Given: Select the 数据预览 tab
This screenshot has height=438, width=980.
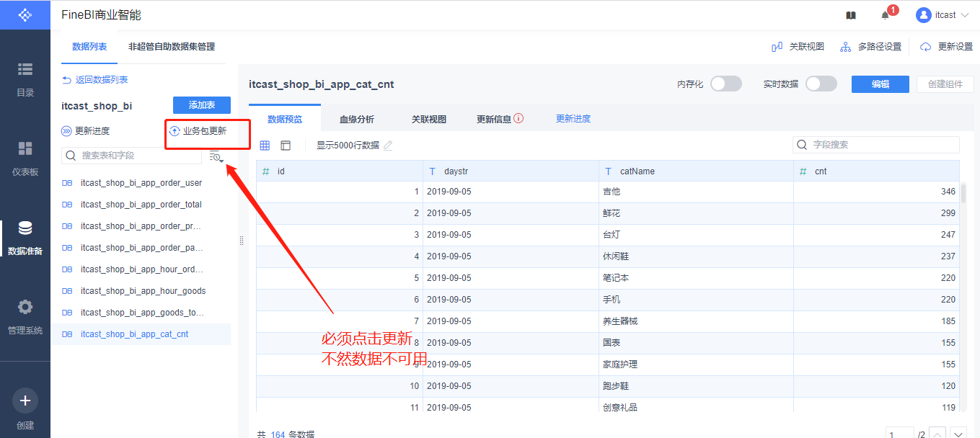Looking at the screenshot, I should [x=285, y=119].
